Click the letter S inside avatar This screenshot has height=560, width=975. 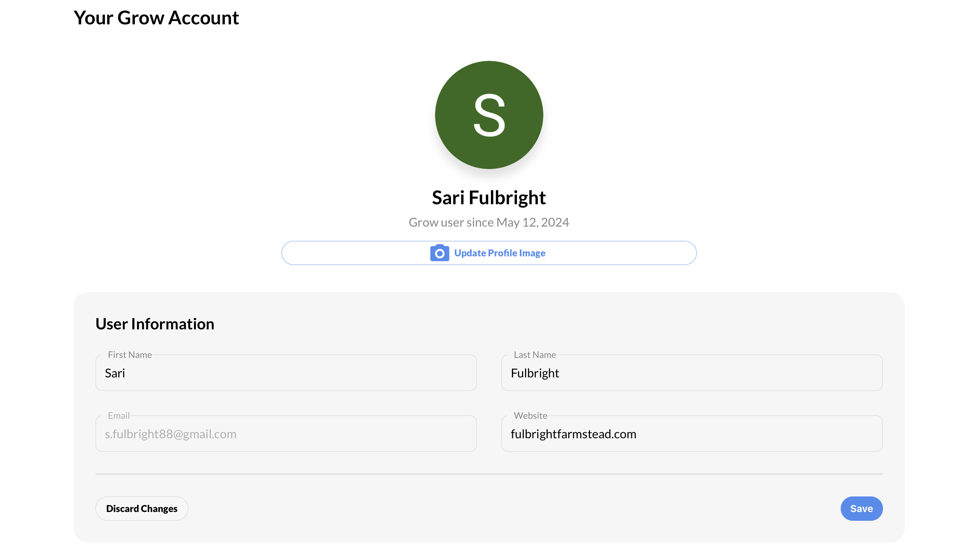point(489,115)
